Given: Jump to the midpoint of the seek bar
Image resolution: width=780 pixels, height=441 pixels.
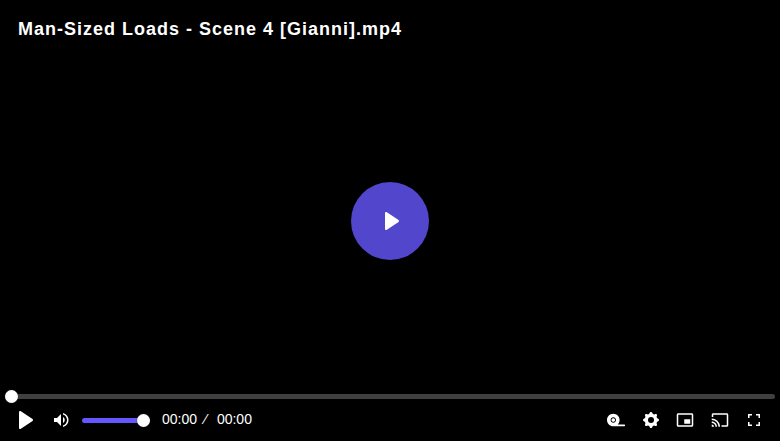Looking at the screenshot, I should coord(390,396).
